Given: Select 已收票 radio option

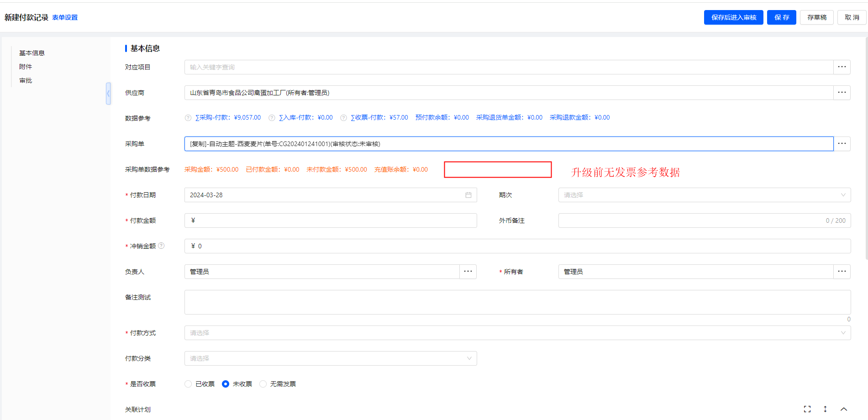Looking at the screenshot, I should tap(188, 384).
